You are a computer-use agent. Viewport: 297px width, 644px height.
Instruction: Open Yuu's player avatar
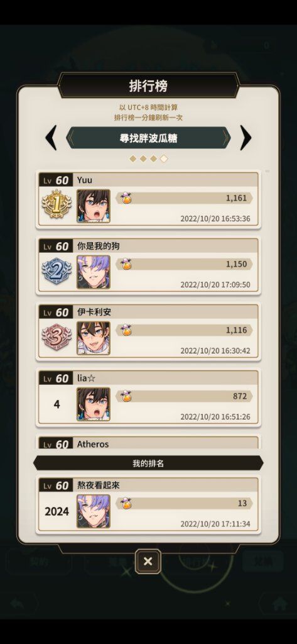[x=94, y=206]
